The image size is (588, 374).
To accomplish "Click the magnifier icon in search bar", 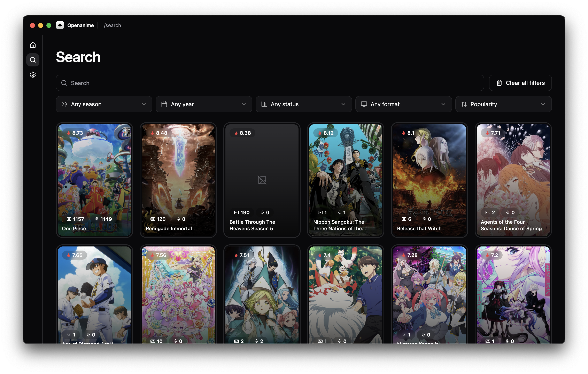I will [x=64, y=83].
